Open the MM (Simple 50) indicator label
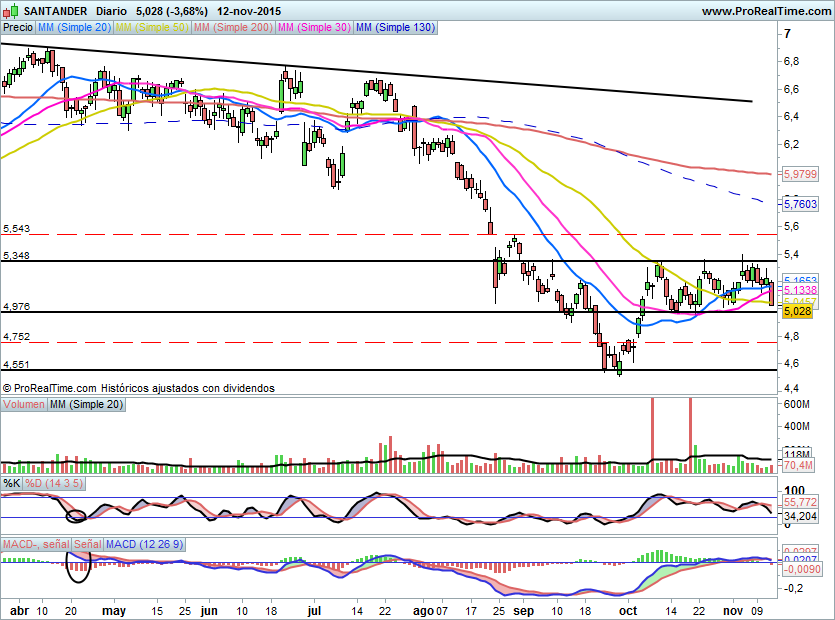 [152, 28]
